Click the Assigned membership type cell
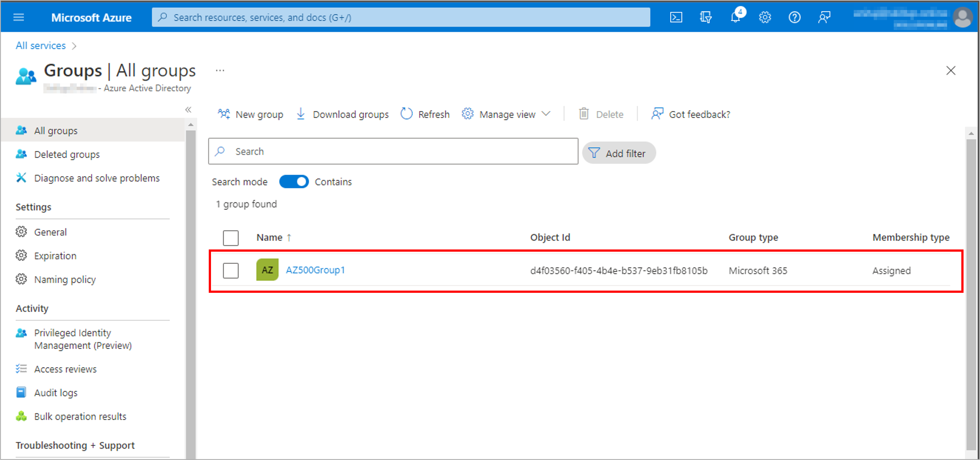 pos(891,271)
